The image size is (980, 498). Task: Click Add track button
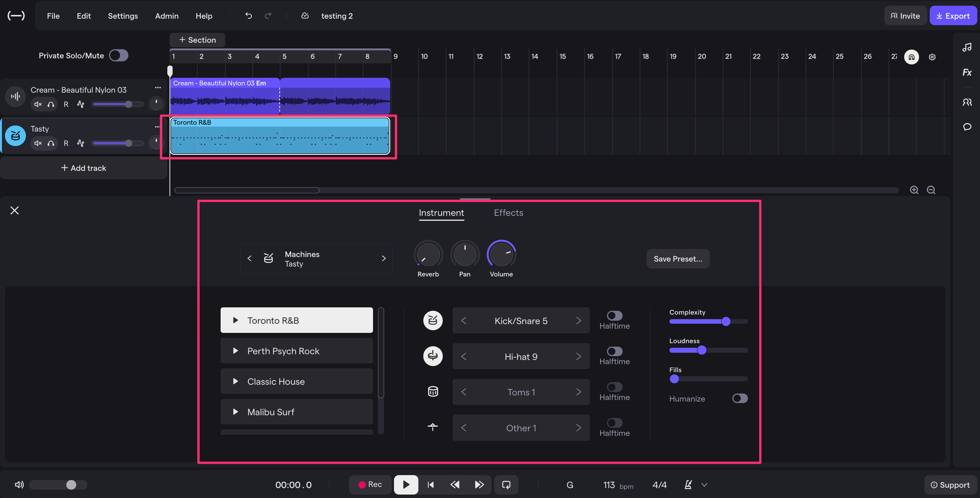pyautogui.click(x=83, y=168)
